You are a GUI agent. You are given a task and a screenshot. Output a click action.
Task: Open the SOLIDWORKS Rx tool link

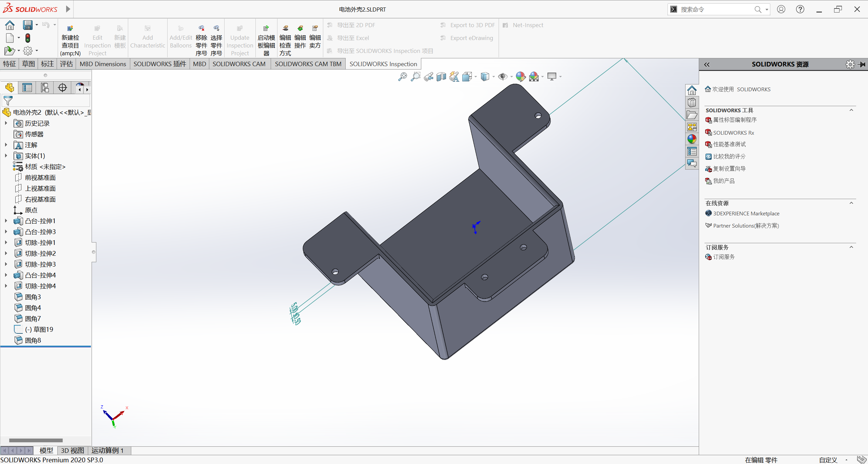[733, 133]
